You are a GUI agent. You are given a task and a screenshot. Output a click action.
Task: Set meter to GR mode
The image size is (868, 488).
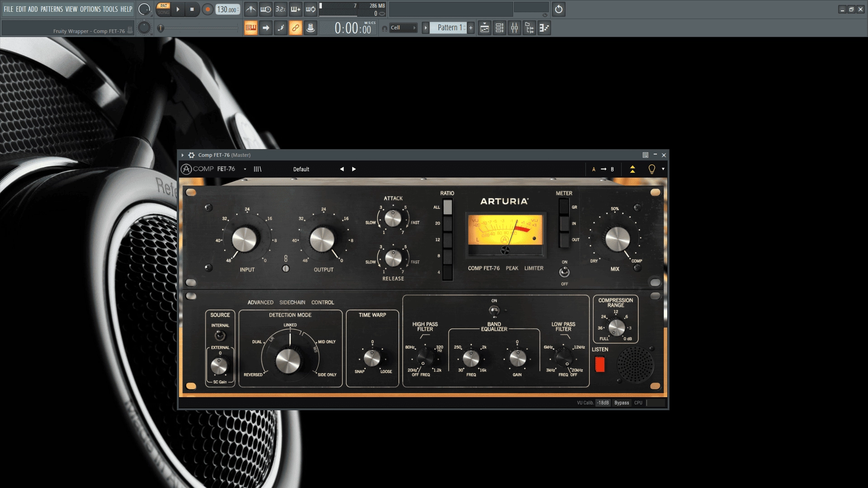point(564,207)
